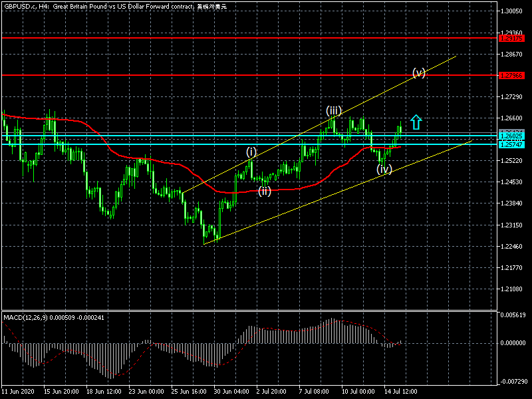Screen dimensions: 532x399
Task: Select the upper red horizontal line at 1.29175
Action: 249,38
